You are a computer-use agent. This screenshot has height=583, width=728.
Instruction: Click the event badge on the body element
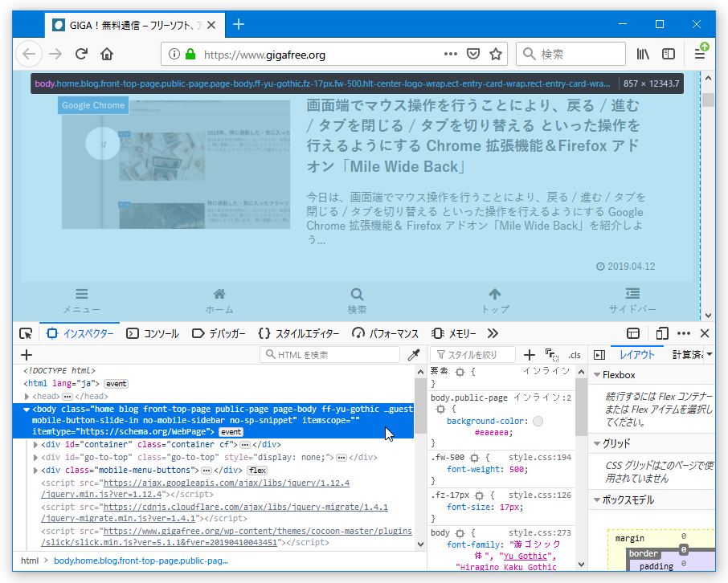231,432
